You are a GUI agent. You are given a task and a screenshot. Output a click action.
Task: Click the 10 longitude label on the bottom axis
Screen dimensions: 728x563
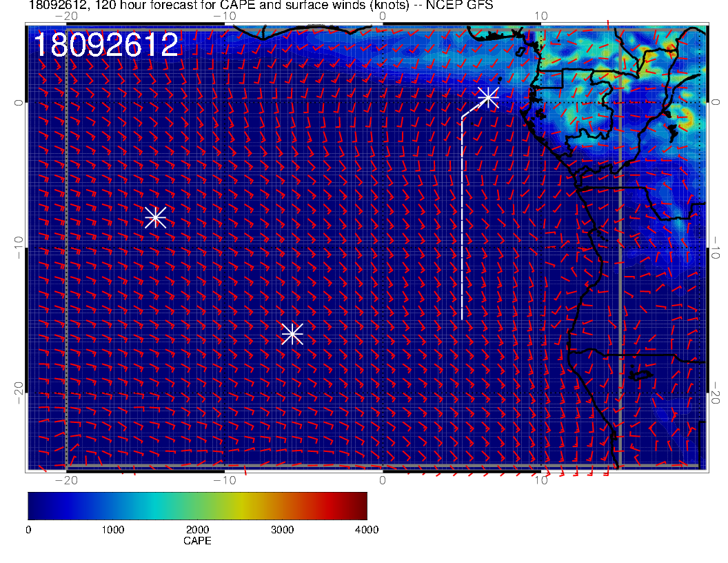click(541, 480)
